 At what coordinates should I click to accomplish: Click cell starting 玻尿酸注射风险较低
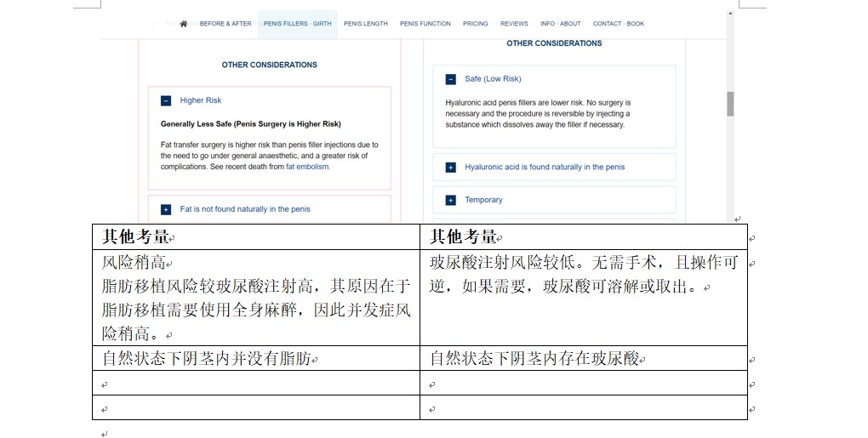[x=584, y=298]
